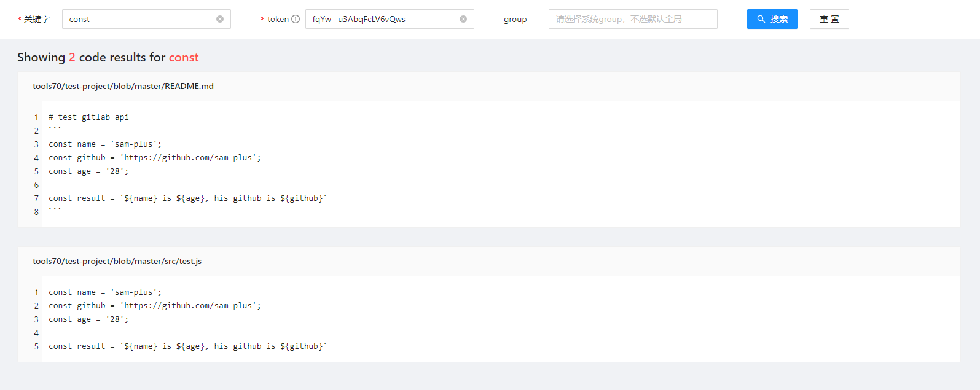Open the src/test.js file path link

117,261
